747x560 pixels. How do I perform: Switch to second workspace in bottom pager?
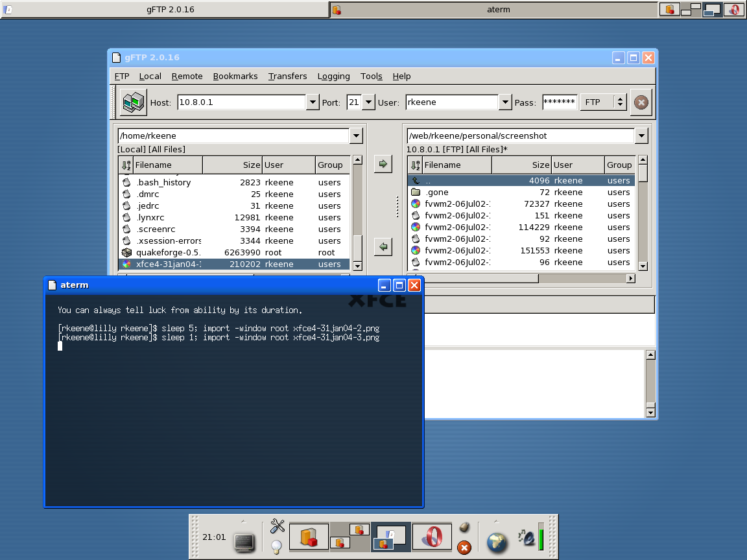click(350, 537)
